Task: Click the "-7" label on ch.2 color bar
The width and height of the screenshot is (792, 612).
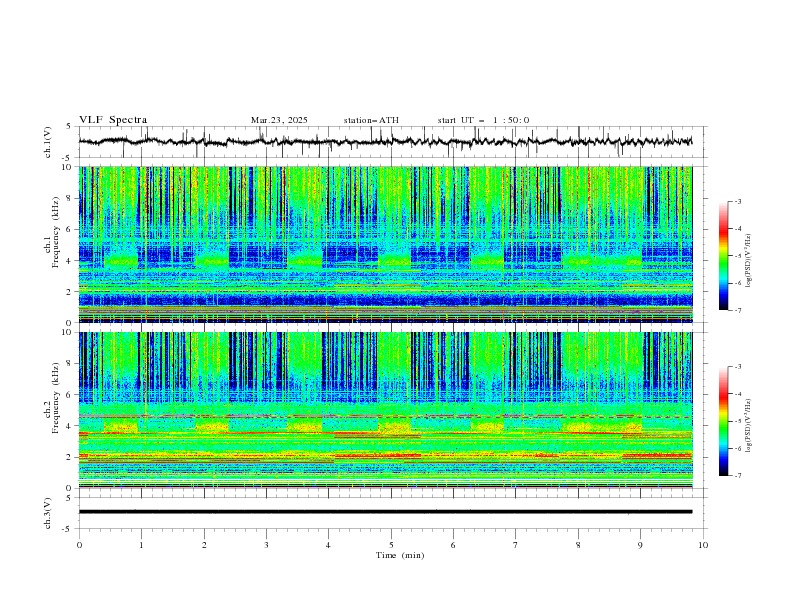Action: pos(738,475)
